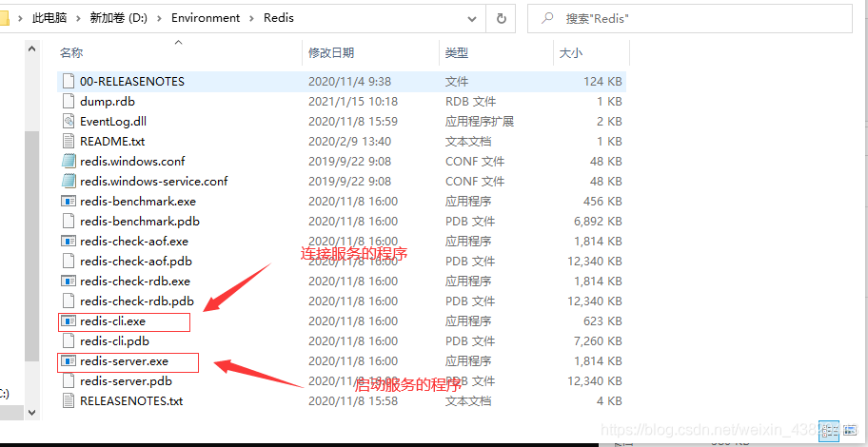This screenshot has height=447, width=868.
Task: Click the README.txt document icon
Action: pyautogui.click(x=69, y=141)
